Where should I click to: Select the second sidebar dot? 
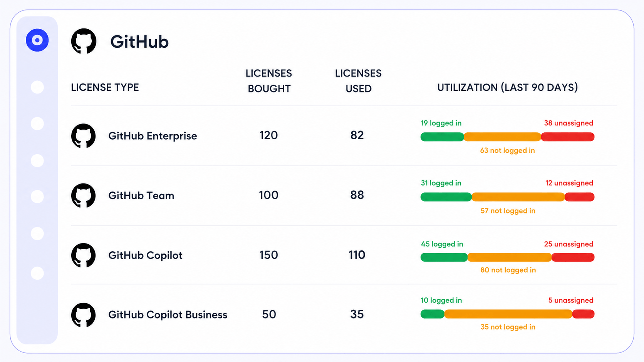pyautogui.click(x=37, y=87)
